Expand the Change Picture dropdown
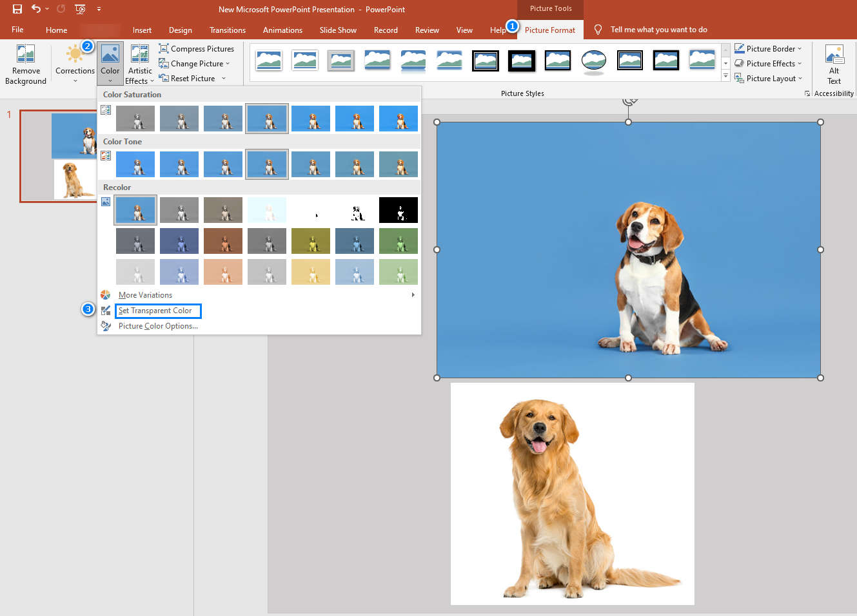The height and width of the screenshot is (616, 857). (x=228, y=64)
